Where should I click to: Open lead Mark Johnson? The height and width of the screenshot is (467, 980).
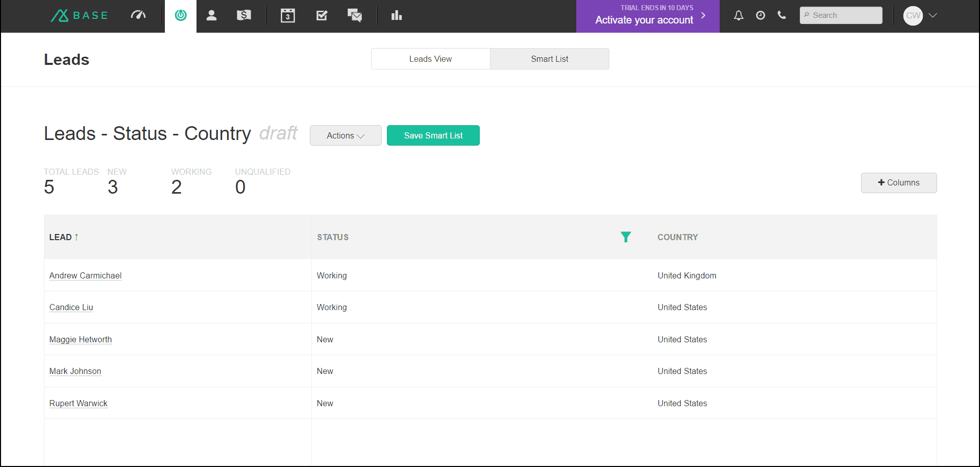(75, 371)
